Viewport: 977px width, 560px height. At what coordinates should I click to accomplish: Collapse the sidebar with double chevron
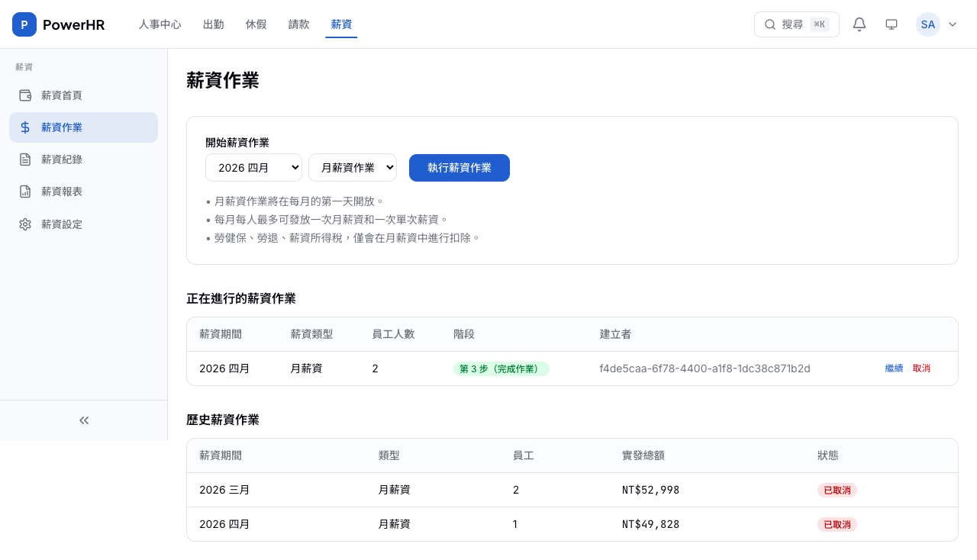[x=84, y=420]
